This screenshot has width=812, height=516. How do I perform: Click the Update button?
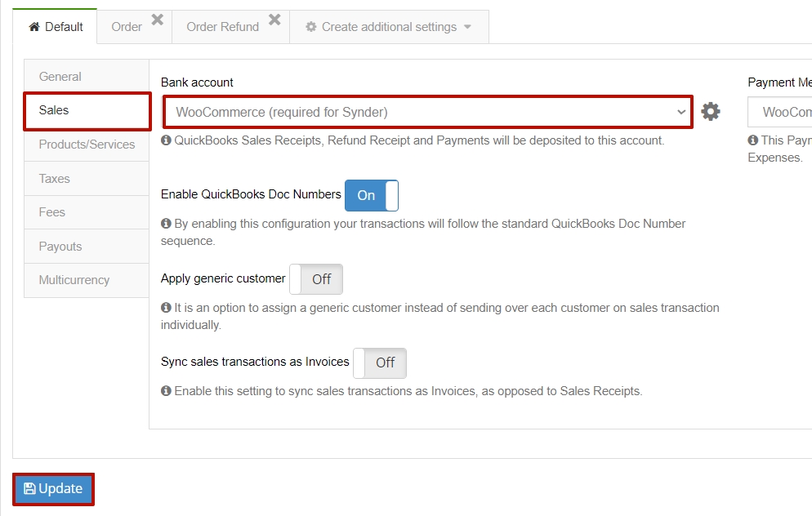coord(53,488)
